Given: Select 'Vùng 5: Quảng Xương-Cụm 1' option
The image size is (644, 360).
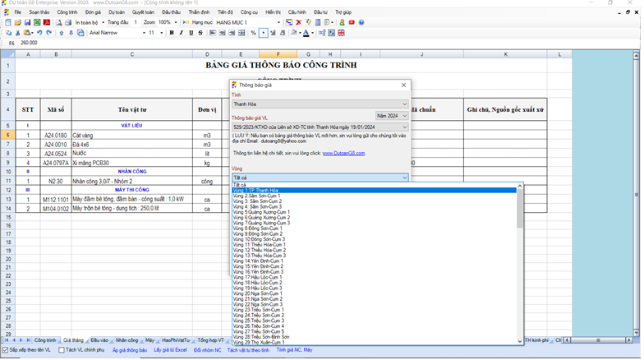Looking at the screenshot, I should tap(375, 213).
